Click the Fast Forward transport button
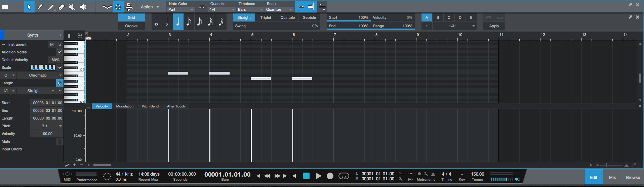Viewport: 644px width, 187px height. coord(277,176)
